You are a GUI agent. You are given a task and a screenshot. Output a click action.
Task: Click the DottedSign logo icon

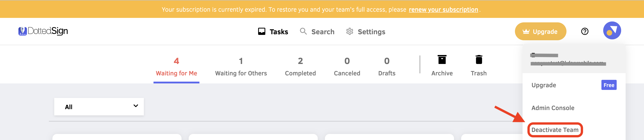click(x=22, y=31)
